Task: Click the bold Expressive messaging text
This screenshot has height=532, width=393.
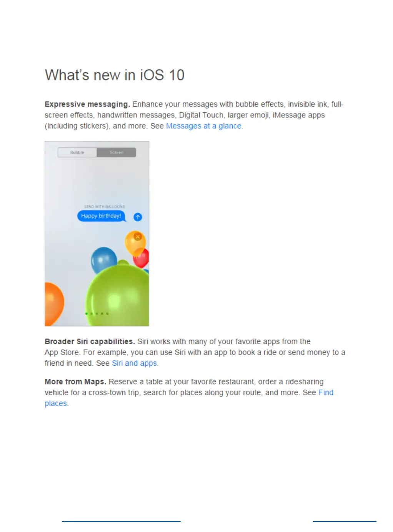Action: 87,104
